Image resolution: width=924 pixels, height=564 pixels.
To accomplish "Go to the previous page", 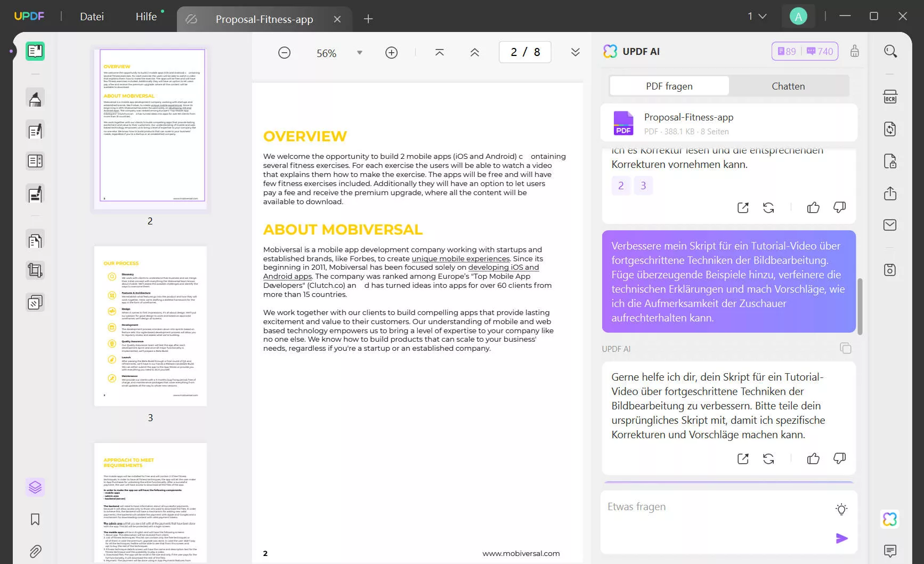I will 475,52.
